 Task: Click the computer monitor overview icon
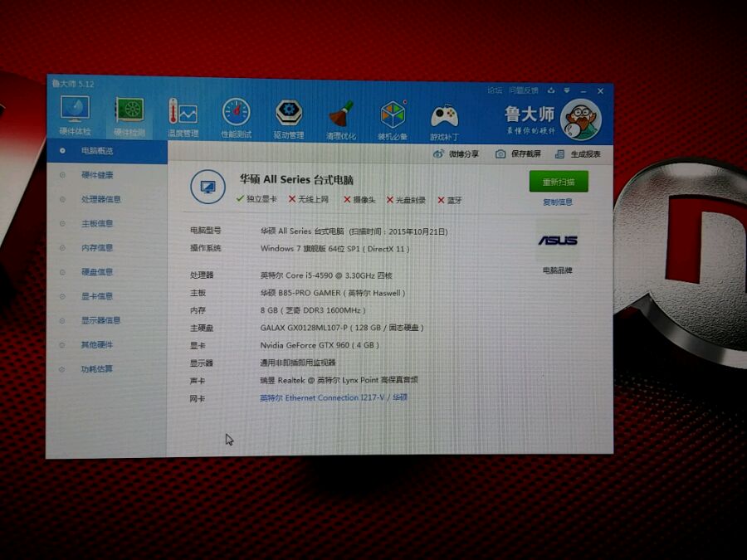[x=207, y=187]
